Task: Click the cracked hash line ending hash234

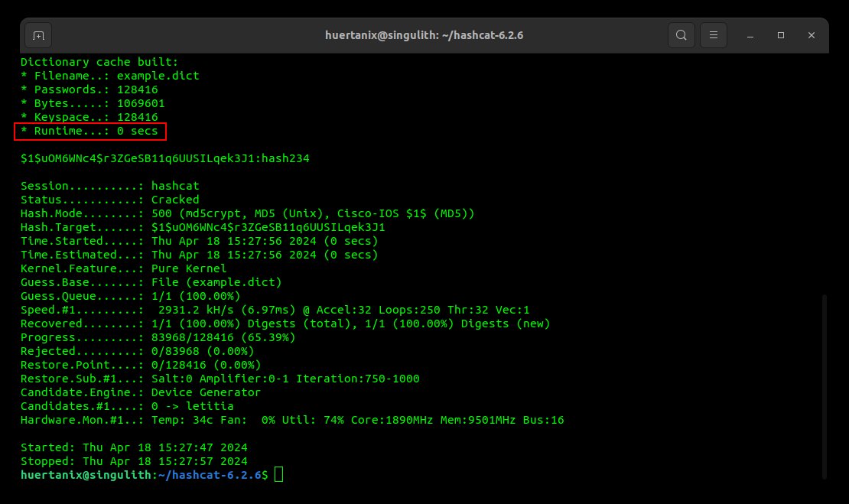Action: click(165, 158)
